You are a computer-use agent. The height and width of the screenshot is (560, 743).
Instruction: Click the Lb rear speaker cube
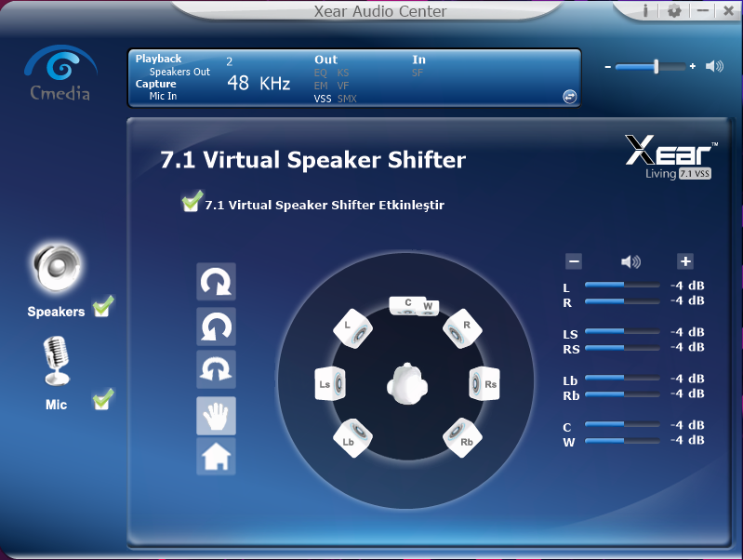pos(352,438)
